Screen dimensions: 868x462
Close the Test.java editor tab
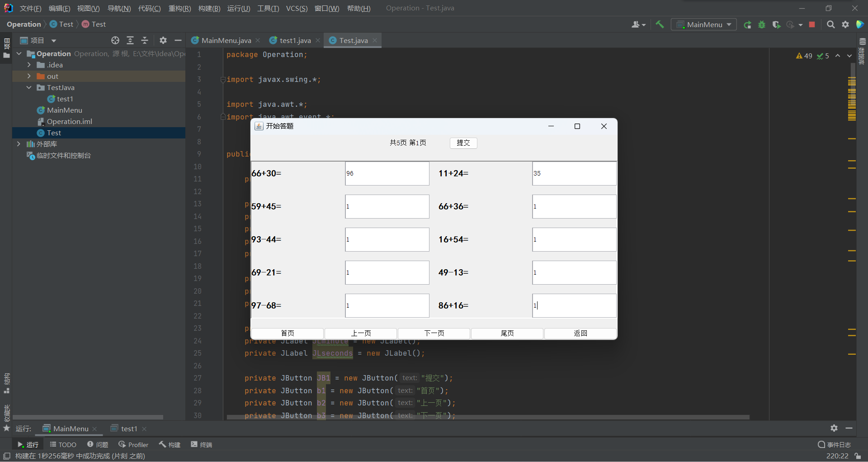375,40
